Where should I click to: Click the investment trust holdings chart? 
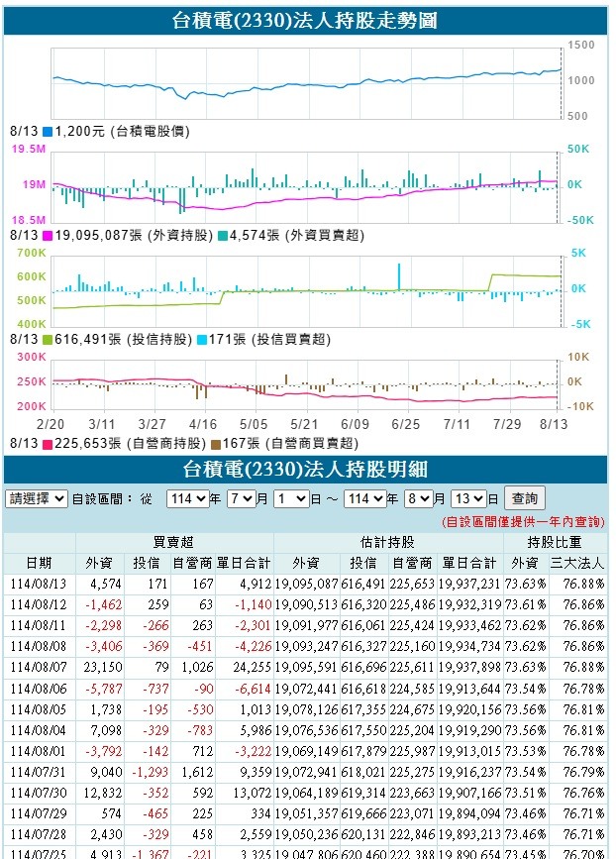tap(307, 291)
